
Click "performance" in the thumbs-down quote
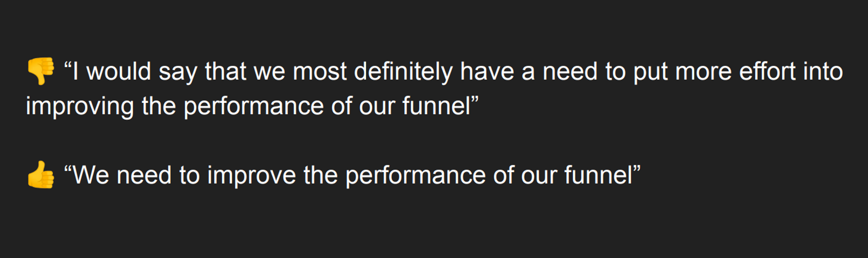coord(253,106)
